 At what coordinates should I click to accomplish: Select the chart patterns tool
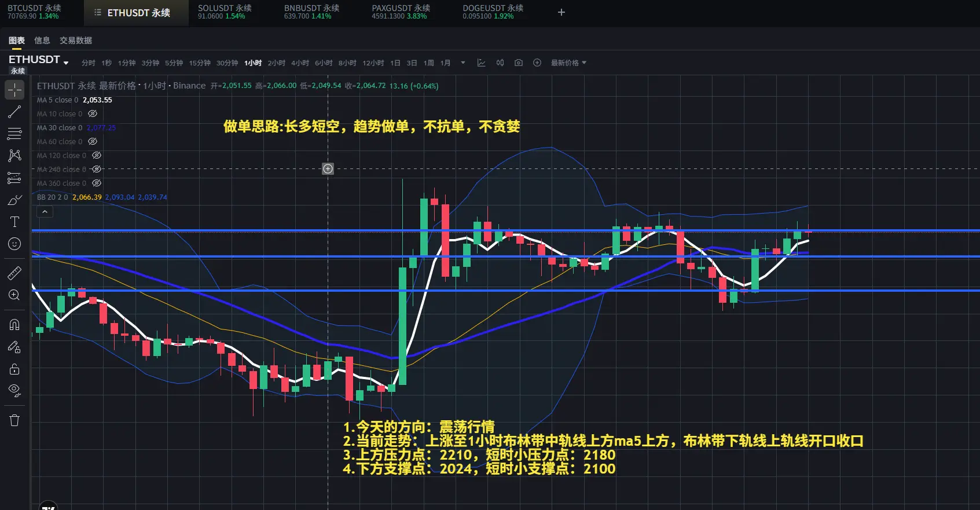(x=14, y=156)
